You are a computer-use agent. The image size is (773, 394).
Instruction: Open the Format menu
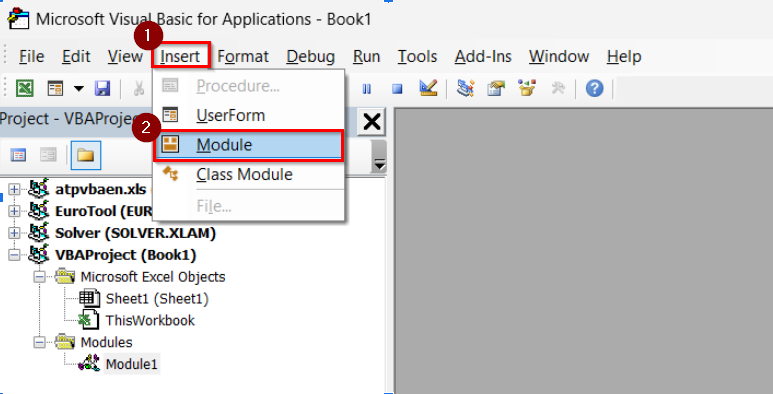point(243,56)
